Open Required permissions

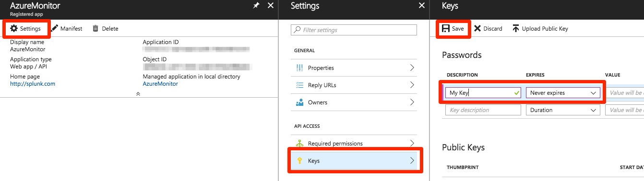click(354, 144)
